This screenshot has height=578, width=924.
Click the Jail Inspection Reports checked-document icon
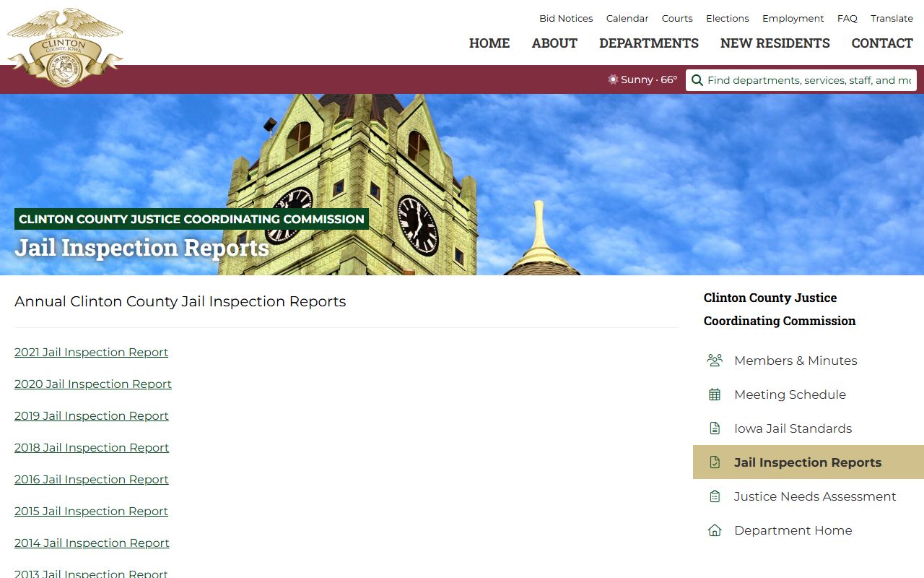715,462
